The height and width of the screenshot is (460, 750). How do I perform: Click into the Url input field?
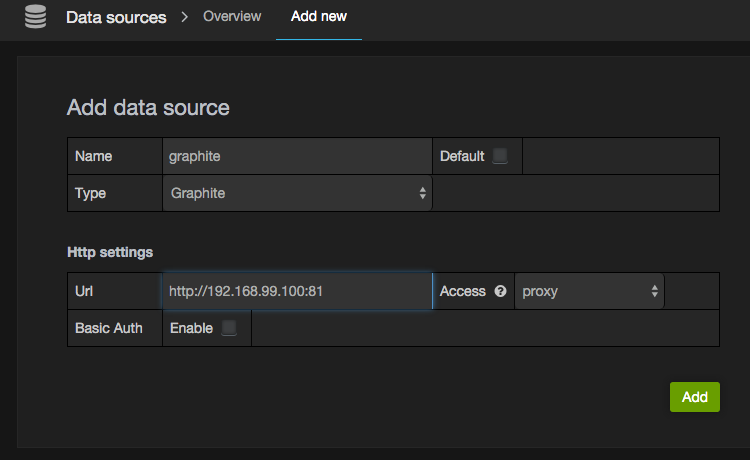tap(297, 292)
